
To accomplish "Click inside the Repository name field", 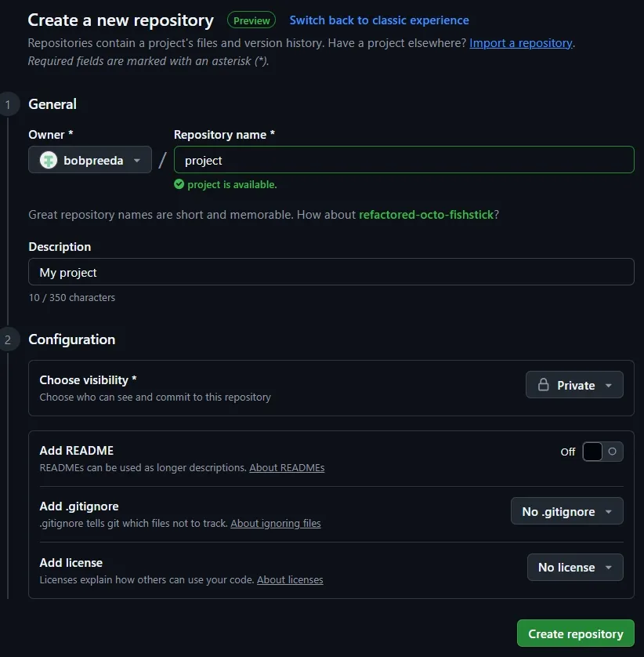I will pos(403,160).
